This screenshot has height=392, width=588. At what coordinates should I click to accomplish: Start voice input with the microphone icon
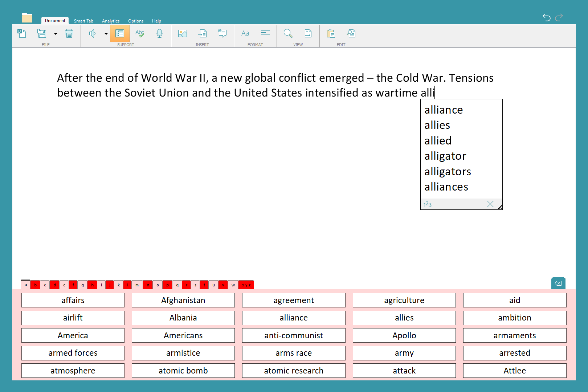click(159, 34)
